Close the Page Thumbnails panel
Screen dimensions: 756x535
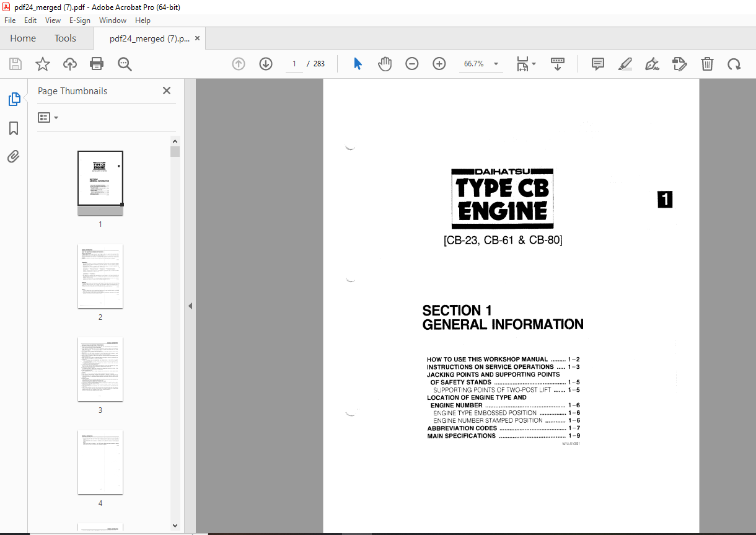click(167, 91)
